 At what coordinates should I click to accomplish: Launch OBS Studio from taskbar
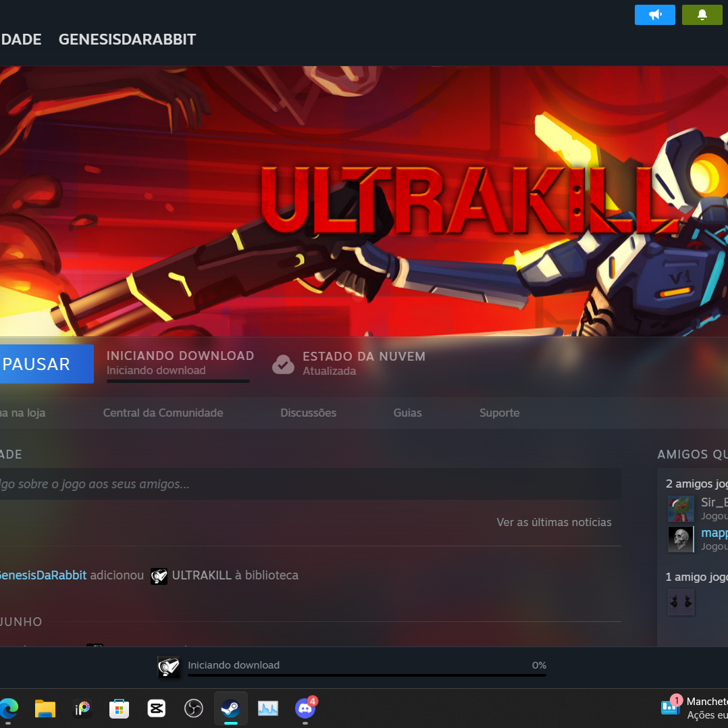(x=194, y=708)
